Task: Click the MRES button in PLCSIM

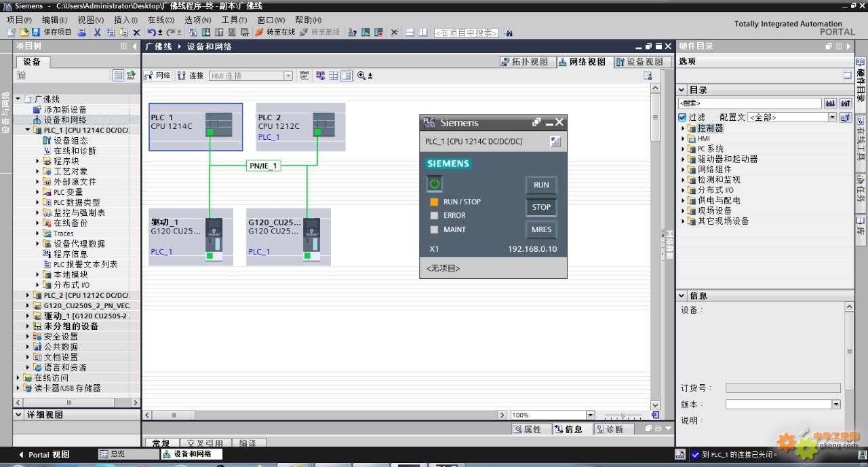Action: 541,229
